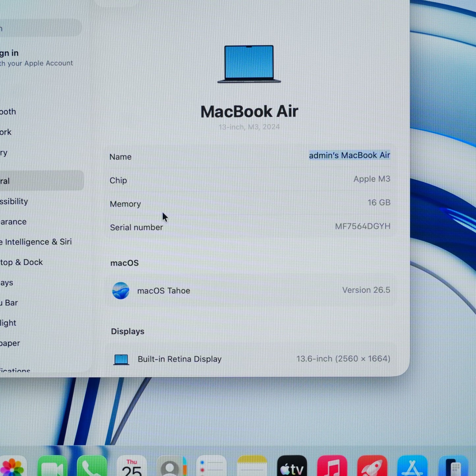Screen dimensions: 476x476
Task: Click the Apple M3 chip value
Action: pos(372,179)
